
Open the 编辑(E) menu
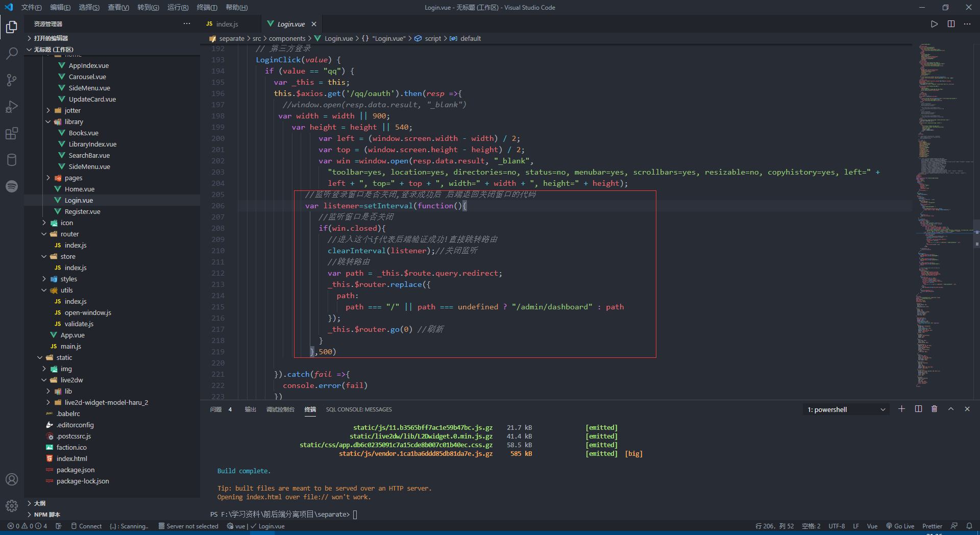coord(60,7)
